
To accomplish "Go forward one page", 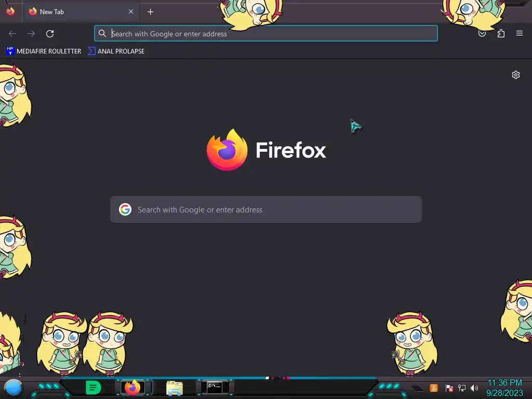I will 31,34.
